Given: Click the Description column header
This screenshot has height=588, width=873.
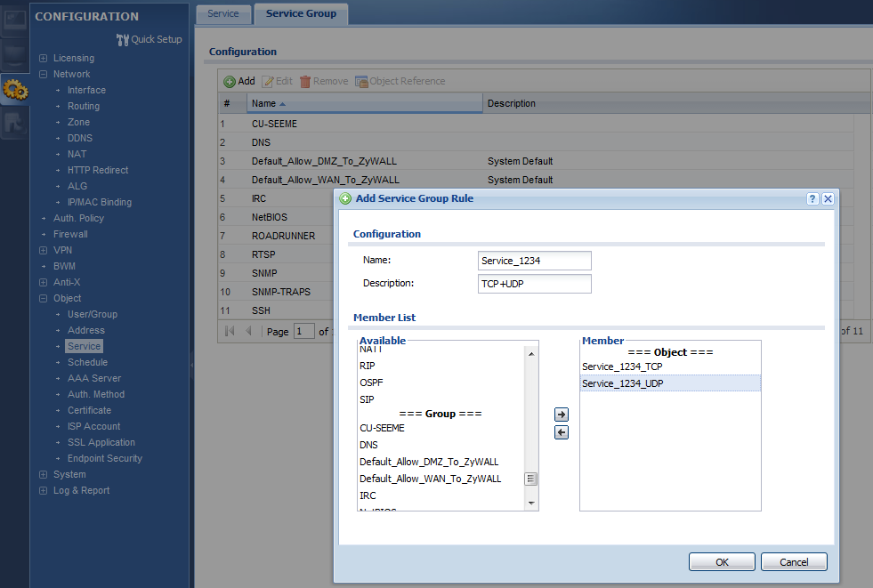Looking at the screenshot, I should [676, 103].
